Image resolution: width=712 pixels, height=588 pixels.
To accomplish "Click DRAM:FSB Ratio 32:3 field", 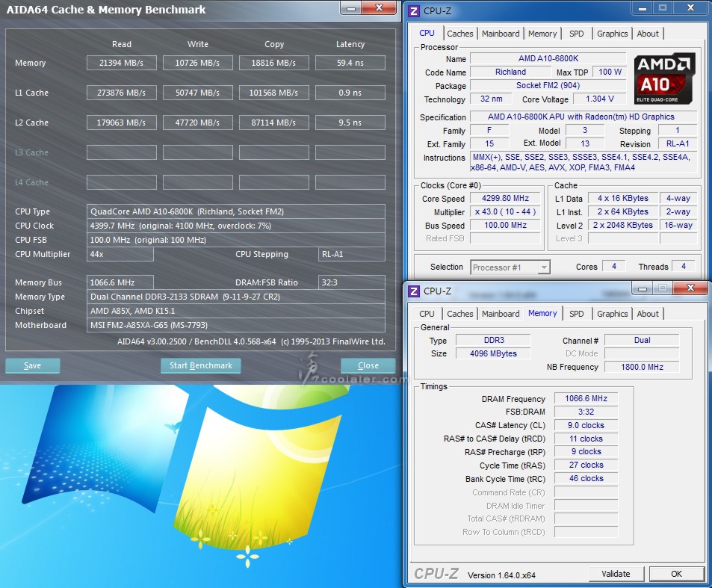I will (352, 282).
